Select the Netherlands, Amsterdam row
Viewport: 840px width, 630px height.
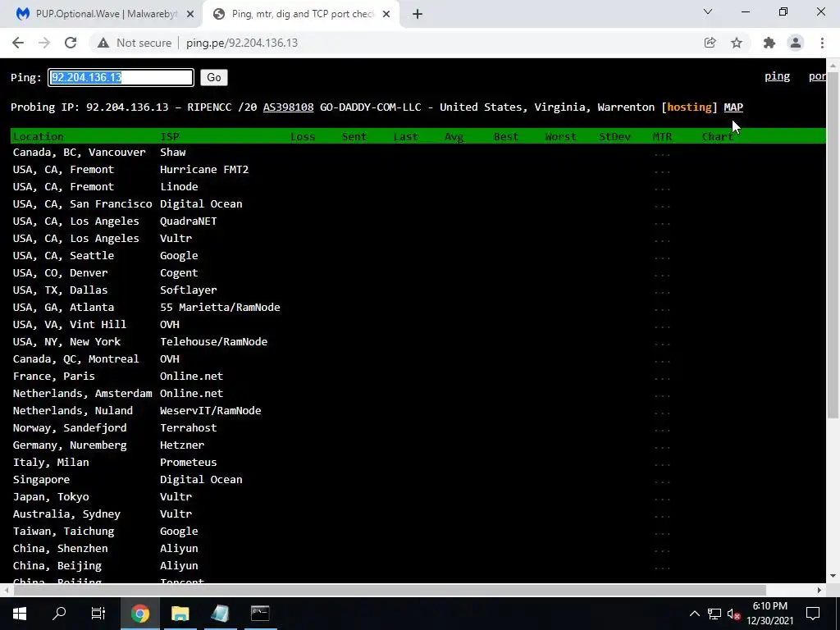[418, 393]
